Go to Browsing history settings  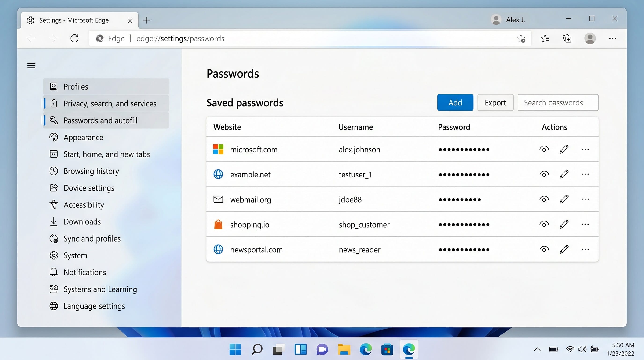[x=91, y=171]
